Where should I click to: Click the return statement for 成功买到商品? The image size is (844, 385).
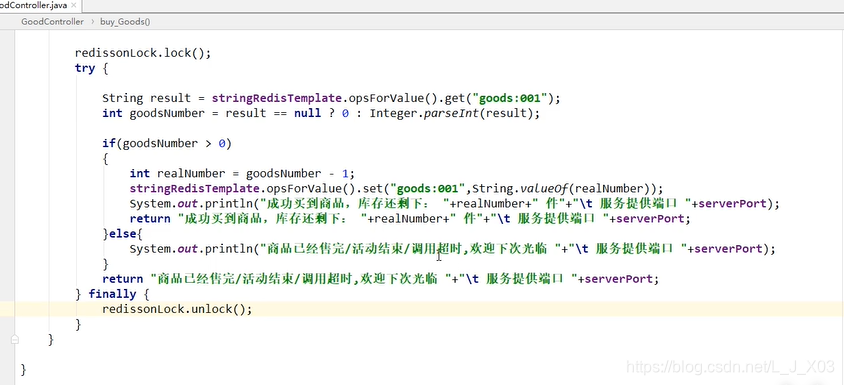[410, 219]
